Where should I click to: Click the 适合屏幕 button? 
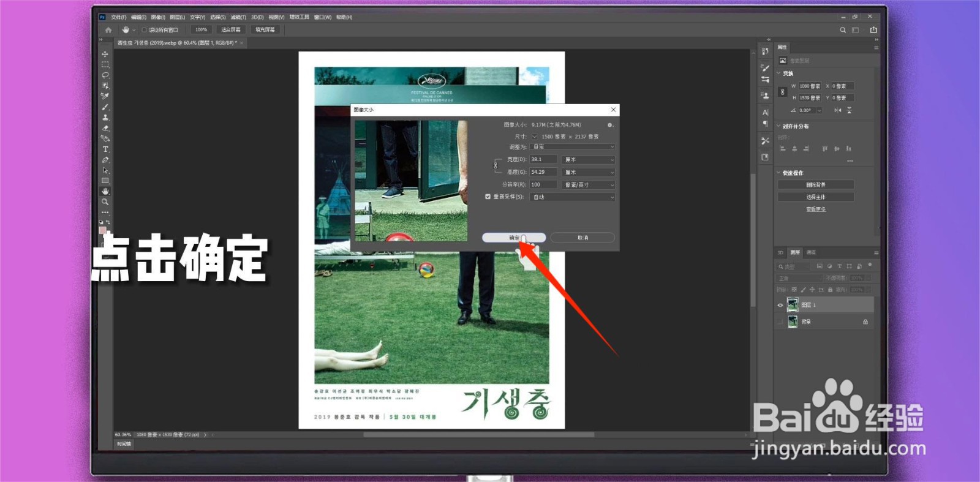231,29
